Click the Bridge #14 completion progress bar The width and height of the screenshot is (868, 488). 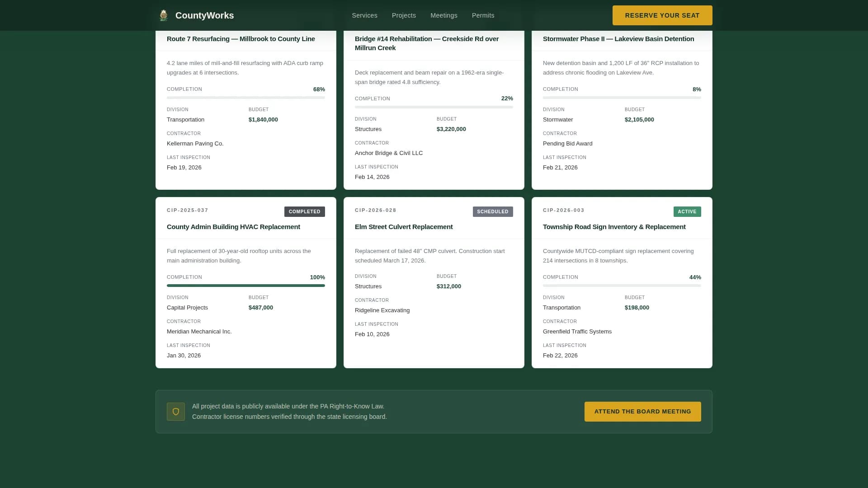434,107
